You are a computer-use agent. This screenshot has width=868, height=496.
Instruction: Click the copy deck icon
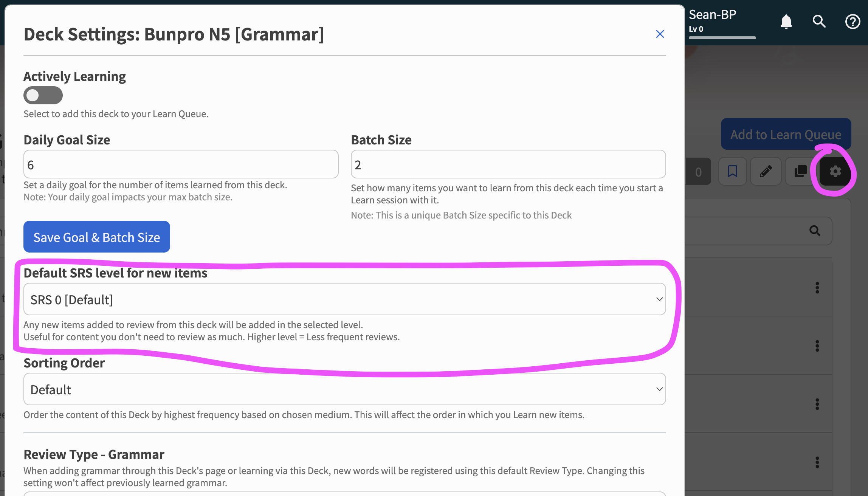800,171
